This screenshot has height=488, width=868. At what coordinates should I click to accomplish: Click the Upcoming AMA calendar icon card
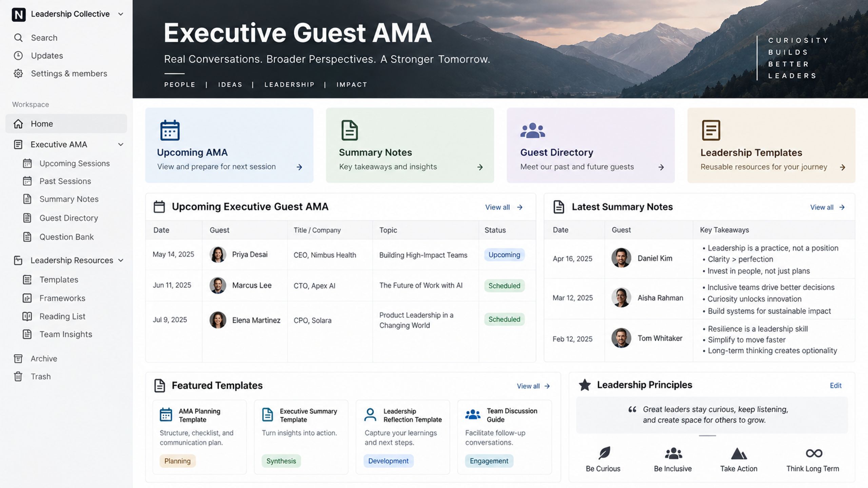point(170,130)
